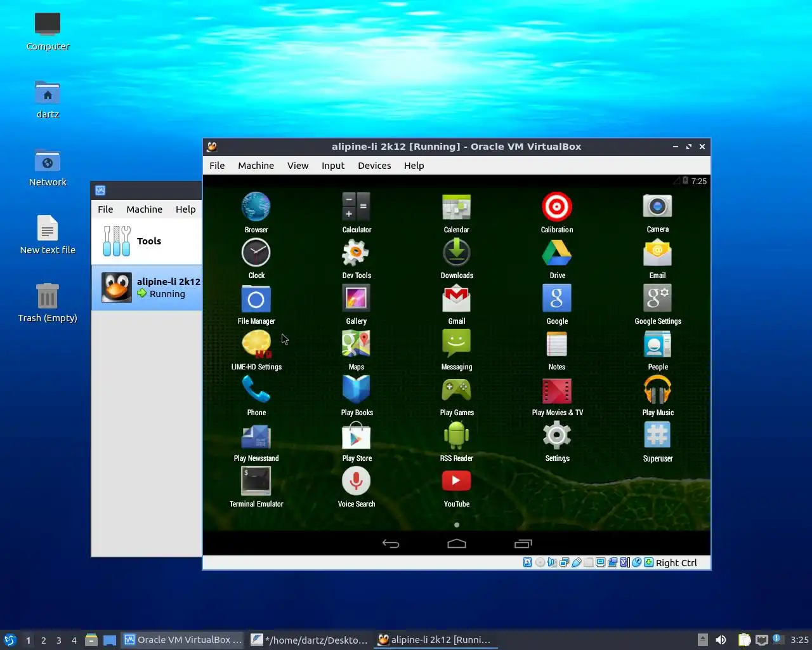Screen dimensions: 812x650
Task: Switch to Oracle VM VirtualBox taskbar entry
Action: [183, 640]
